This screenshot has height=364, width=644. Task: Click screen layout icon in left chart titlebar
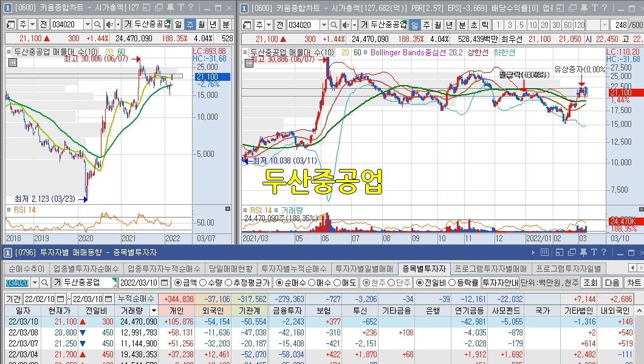tap(146, 7)
